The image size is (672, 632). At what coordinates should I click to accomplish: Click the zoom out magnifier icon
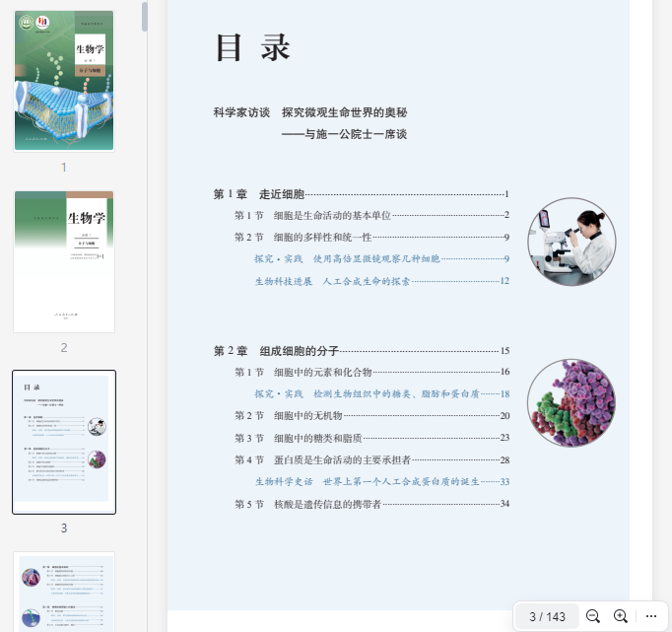click(593, 616)
